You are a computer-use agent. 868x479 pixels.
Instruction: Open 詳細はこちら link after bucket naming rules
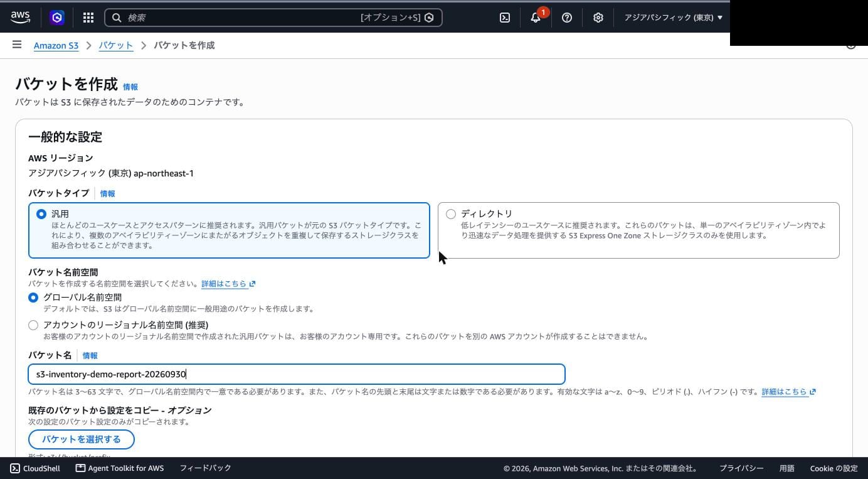[x=789, y=392]
